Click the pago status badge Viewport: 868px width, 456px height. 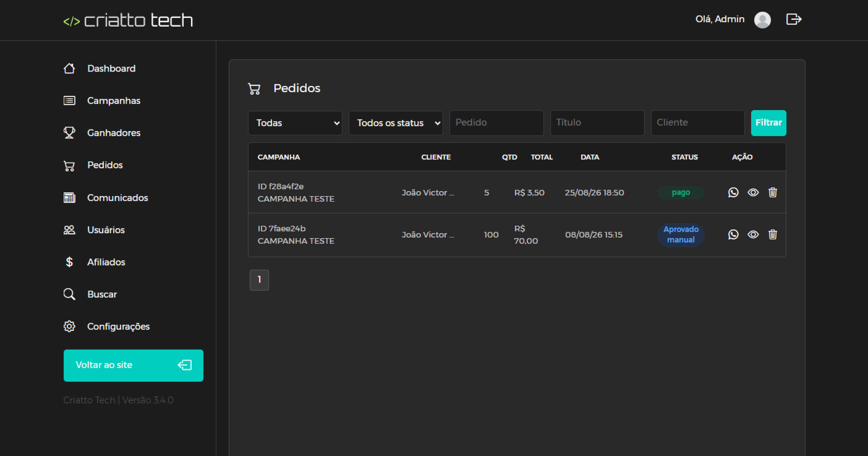681,193
